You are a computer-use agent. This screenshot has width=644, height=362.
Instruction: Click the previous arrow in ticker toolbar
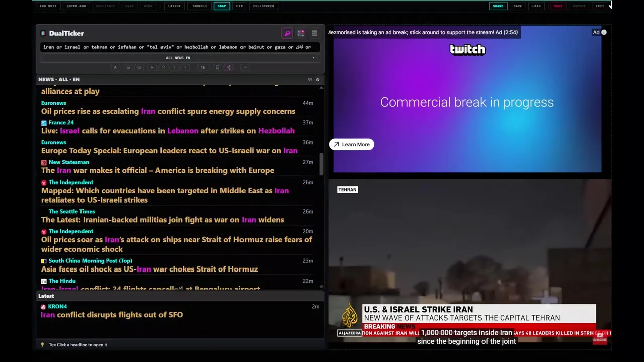coord(174,67)
